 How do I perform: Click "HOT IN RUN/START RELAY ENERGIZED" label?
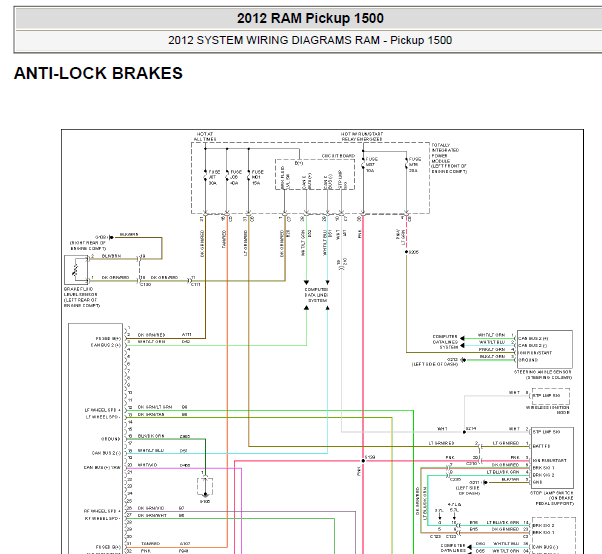(x=362, y=136)
